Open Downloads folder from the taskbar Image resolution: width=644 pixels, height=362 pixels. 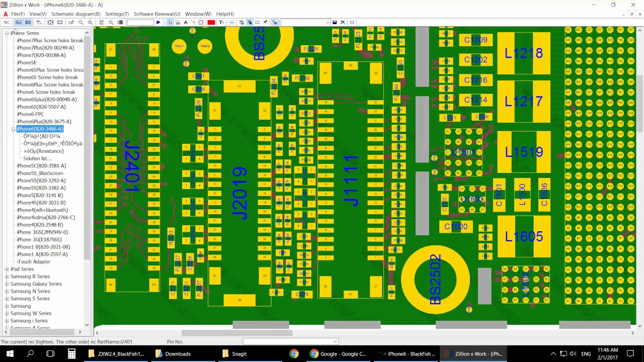[x=173, y=354]
